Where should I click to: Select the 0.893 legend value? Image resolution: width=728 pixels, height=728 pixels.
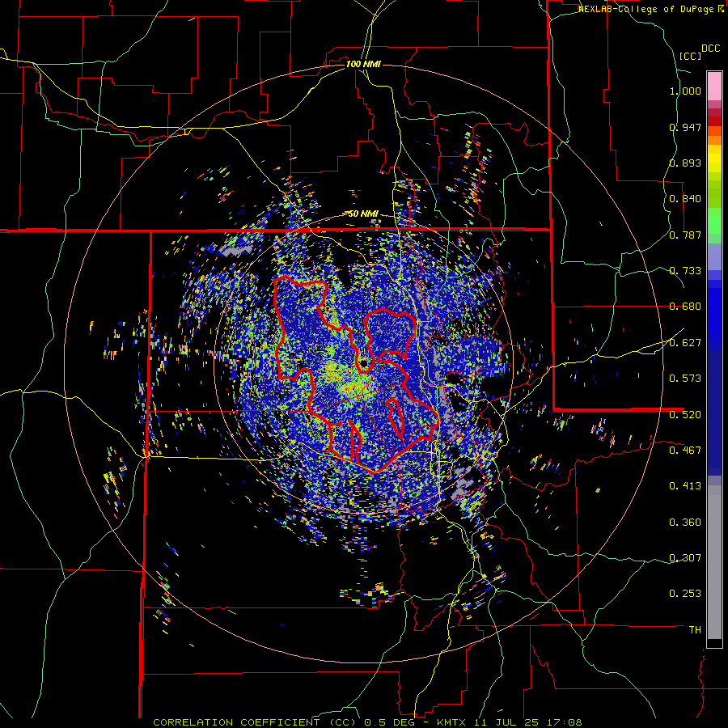coord(685,163)
